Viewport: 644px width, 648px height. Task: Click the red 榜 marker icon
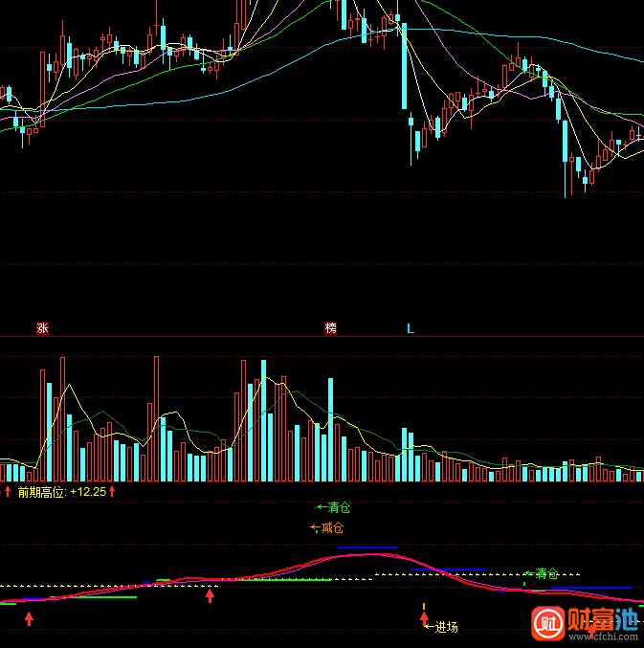330,328
